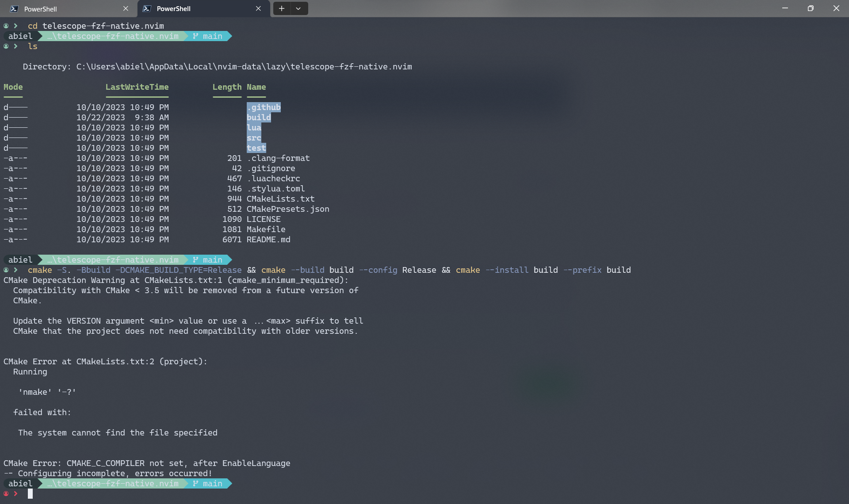Screen dimensions: 849x504
Task: Click the git branch icon in the bottom prompt
Action: pyautogui.click(x=195, y=484)
